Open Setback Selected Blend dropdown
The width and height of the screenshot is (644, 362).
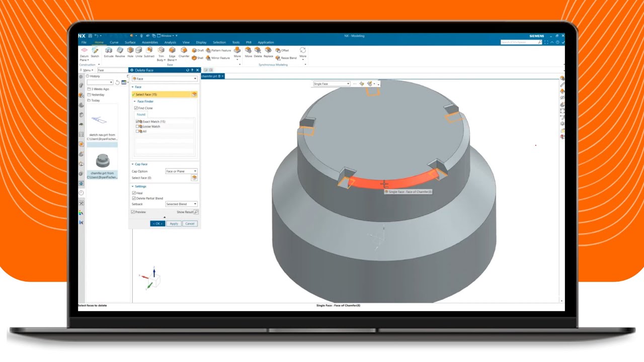(x=181, y=204)
